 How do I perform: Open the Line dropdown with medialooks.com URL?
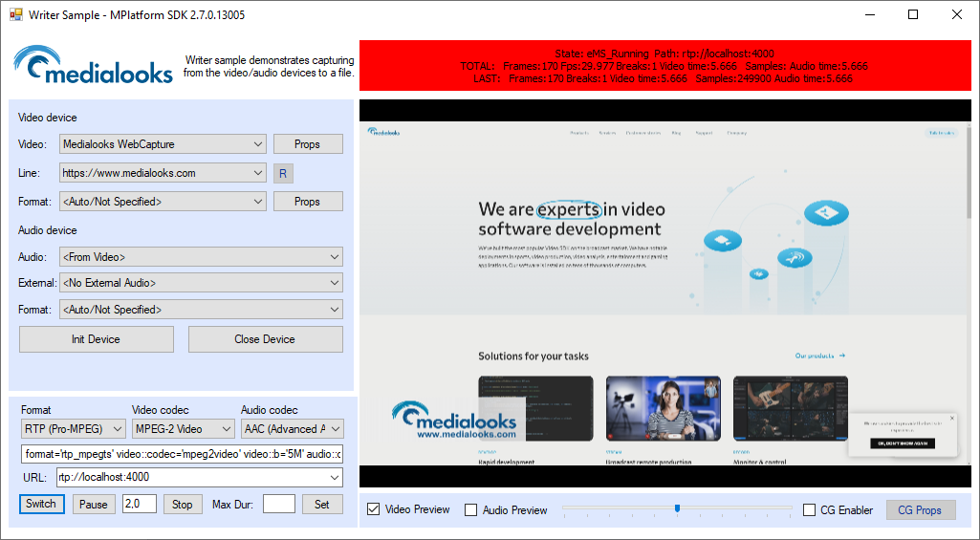click(163, 173)
